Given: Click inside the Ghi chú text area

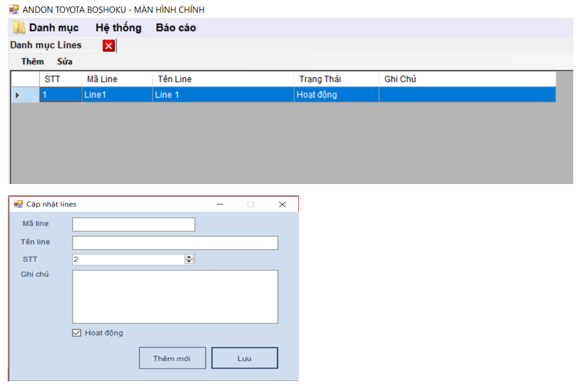Looking at the screenshot, I should tap(175, 296).
